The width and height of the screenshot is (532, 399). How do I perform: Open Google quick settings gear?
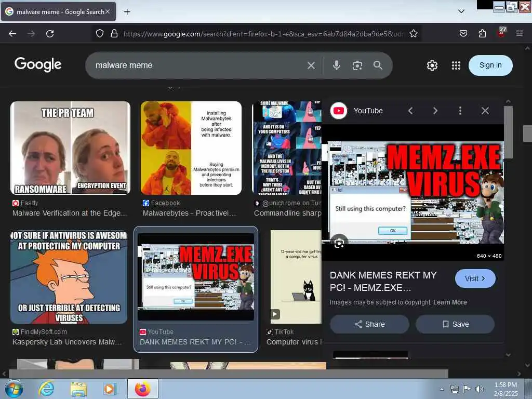click(432, 65)
